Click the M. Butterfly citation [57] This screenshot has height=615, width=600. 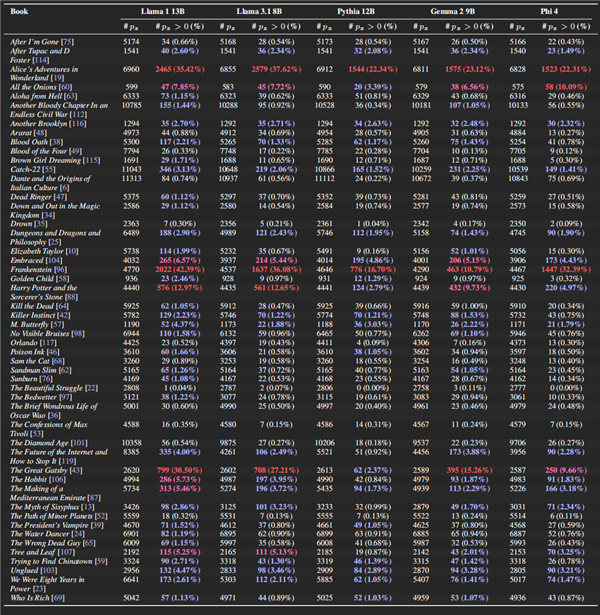click(57, 324)
